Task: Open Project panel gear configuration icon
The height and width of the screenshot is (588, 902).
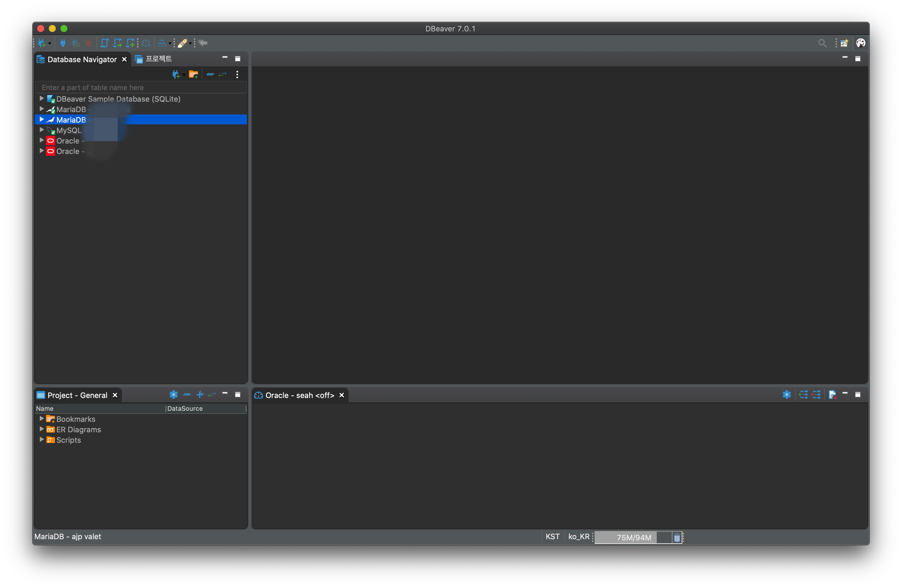Action: (x=173, y=395)
